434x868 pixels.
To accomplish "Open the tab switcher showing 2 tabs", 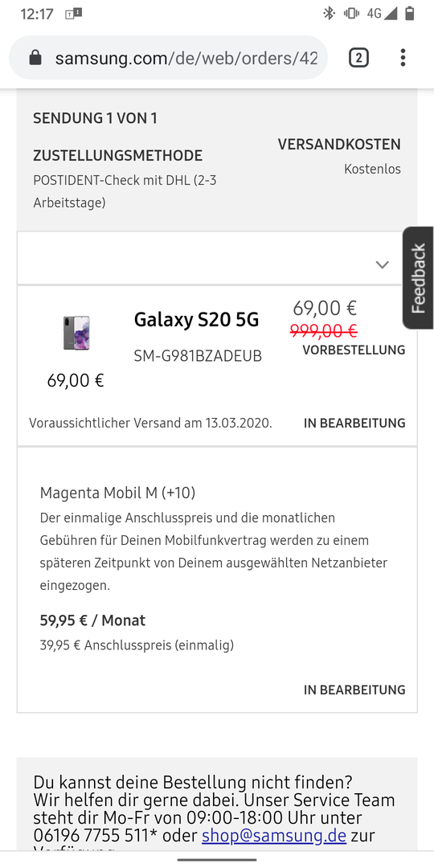I will (358, 58).
